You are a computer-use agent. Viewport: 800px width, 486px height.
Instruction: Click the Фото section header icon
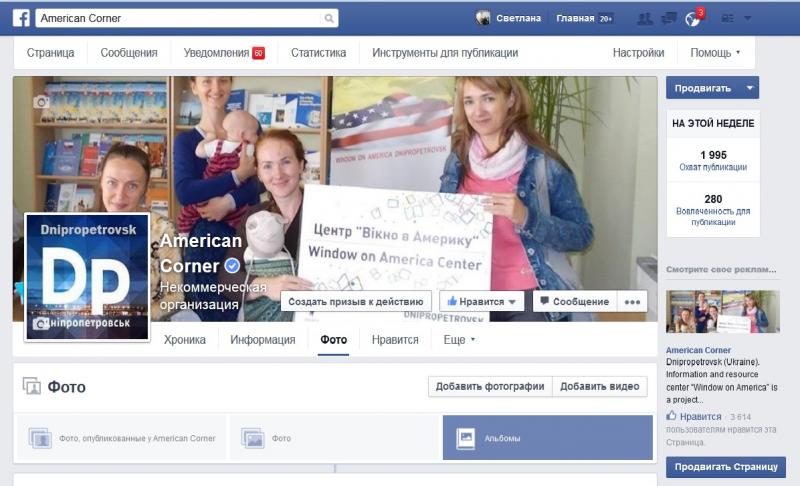(x=32, y=387)
